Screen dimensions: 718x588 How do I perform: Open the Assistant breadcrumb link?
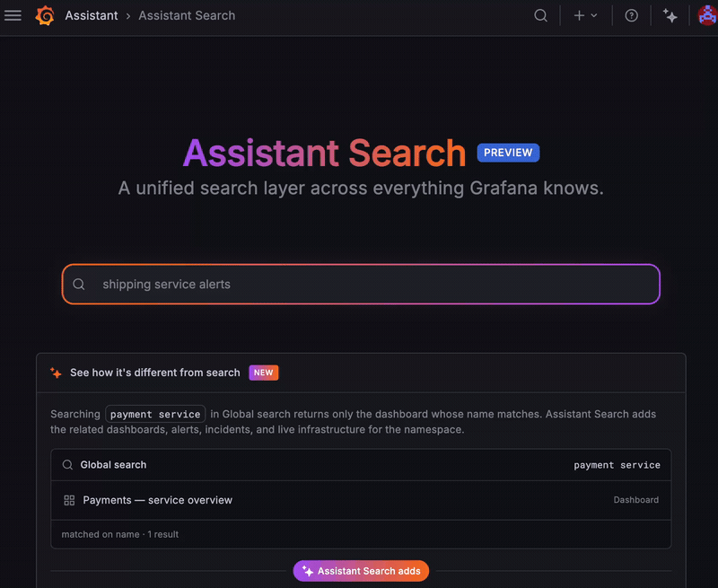(x=92, y=15)
